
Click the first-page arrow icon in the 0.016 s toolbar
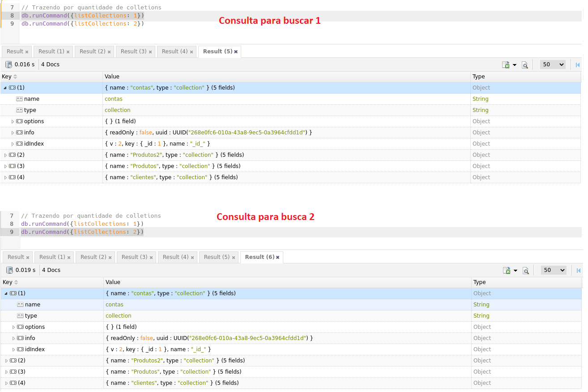578,65
